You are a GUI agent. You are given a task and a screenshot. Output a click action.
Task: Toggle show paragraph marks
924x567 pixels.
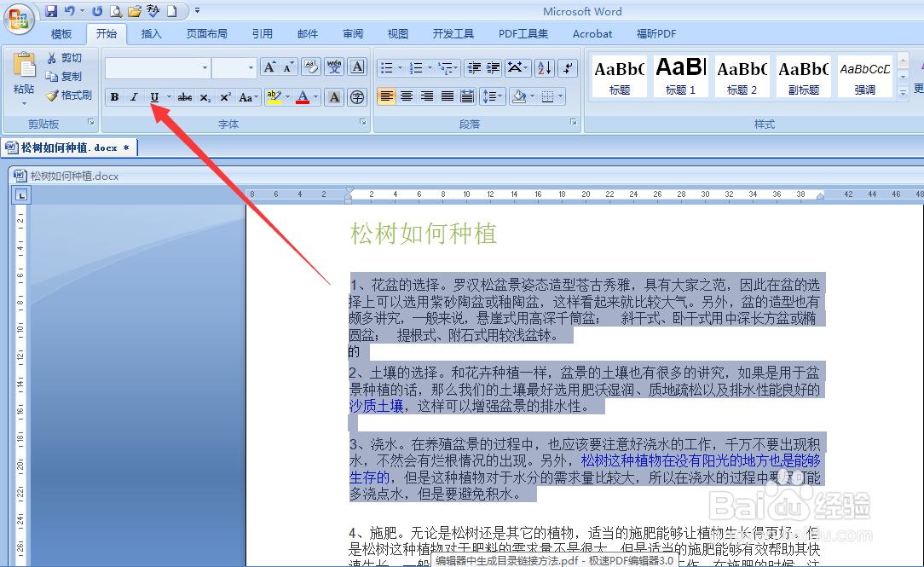click(x=568, y=67)
